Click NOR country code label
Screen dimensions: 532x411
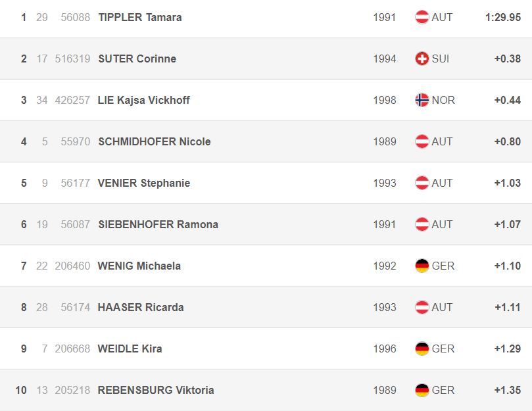point(443,100)
